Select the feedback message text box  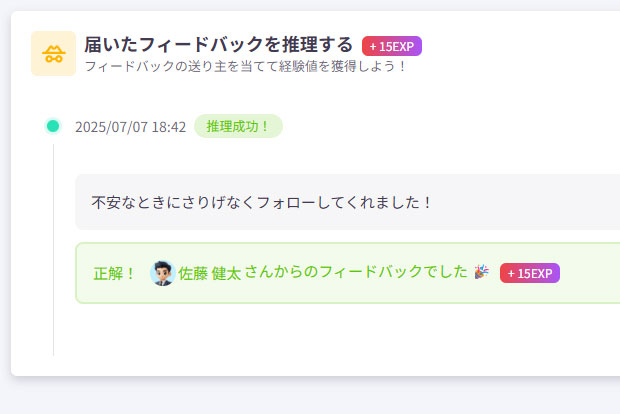[348, 202]
